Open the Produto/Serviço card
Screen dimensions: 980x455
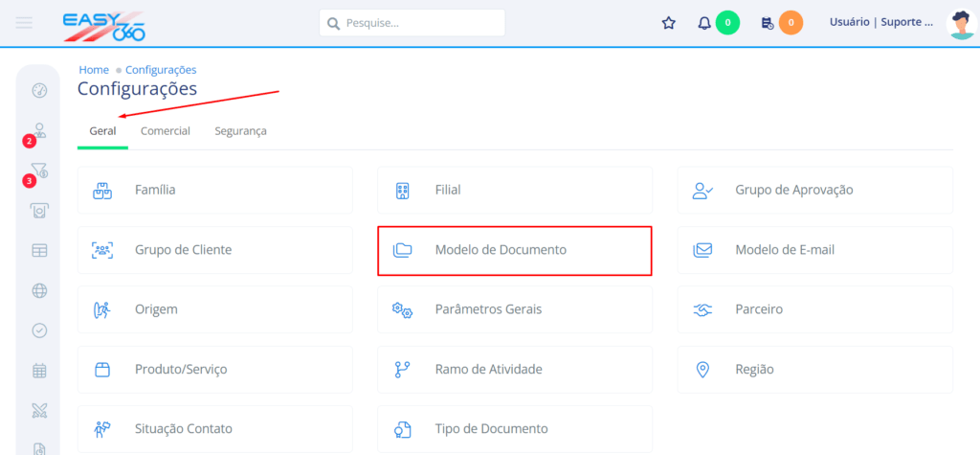(215, 370)
